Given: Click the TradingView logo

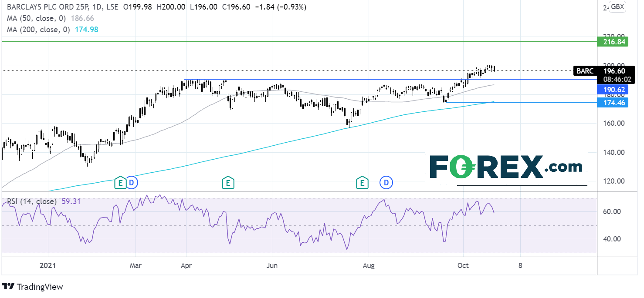Looking at the screenshot, I should pyautogui.click(x=33, y=287).
